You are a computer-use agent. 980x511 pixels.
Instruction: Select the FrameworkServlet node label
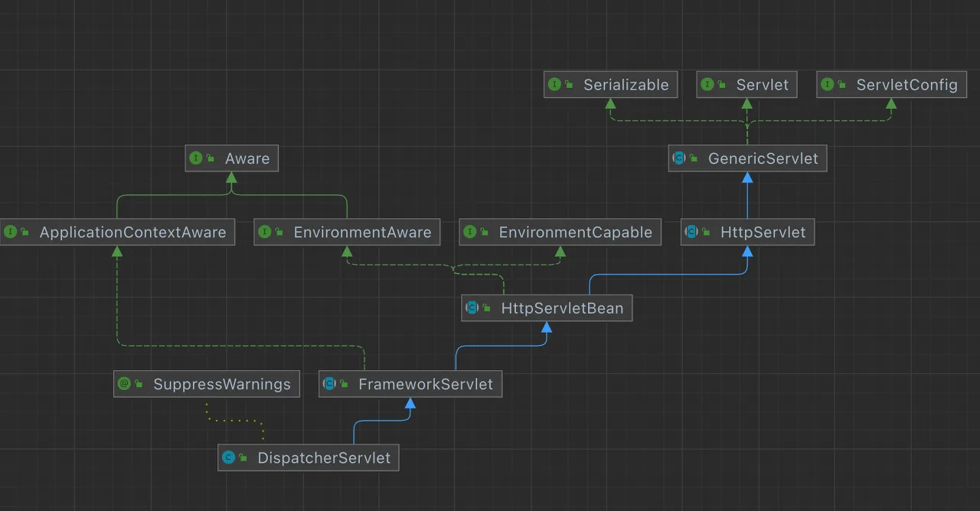pyautogui.click(x=426, y=384)
